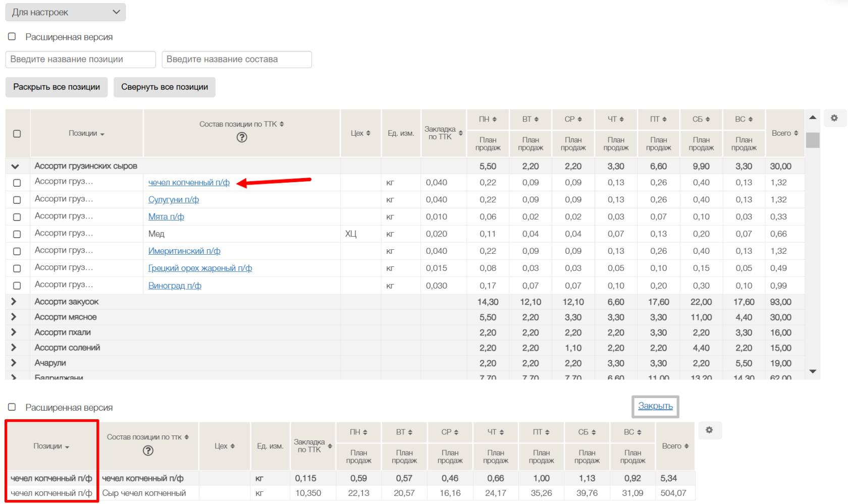Click help question mark in upper table header
Image resolution: width=848 pixels, height=504 pixels.
pyautogui.click(x=242, y=137)
